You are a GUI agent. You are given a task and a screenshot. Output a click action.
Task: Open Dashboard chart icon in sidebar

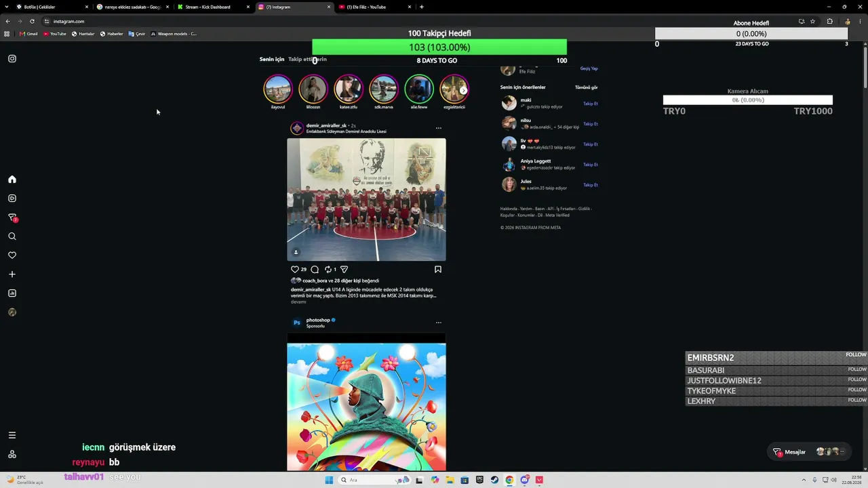point(12,293)
